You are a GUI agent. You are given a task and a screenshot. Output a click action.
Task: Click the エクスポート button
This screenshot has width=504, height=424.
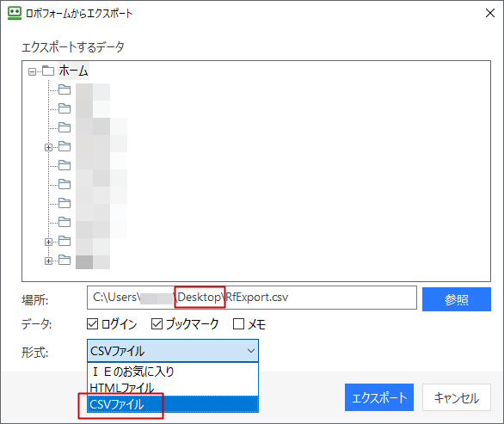pyautogui.click(x=379, y=397)
